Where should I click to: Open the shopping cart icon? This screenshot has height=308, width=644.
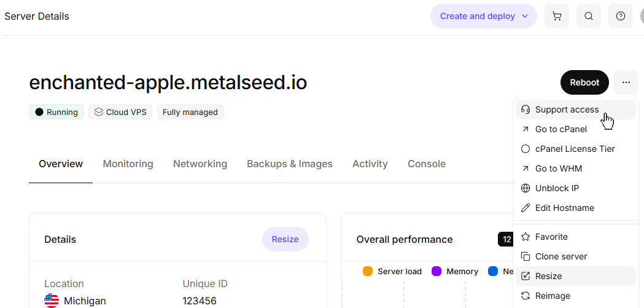click(557, 16)
